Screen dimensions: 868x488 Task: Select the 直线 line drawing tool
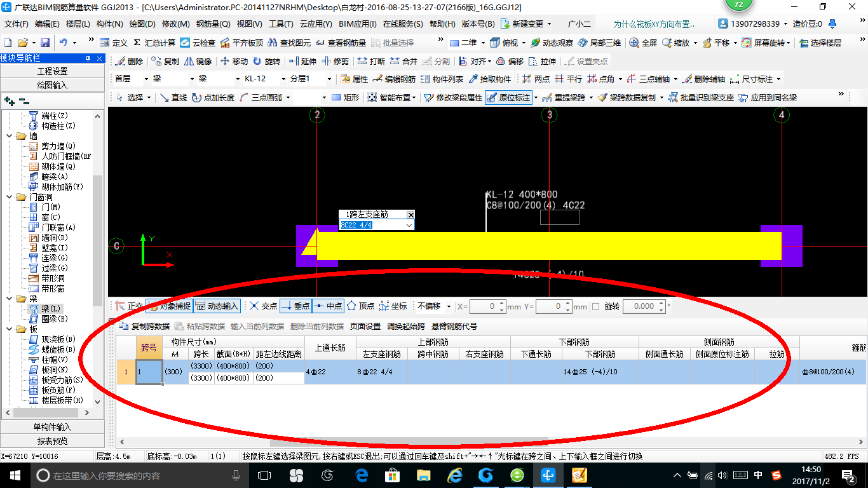(x=173, y=97)
